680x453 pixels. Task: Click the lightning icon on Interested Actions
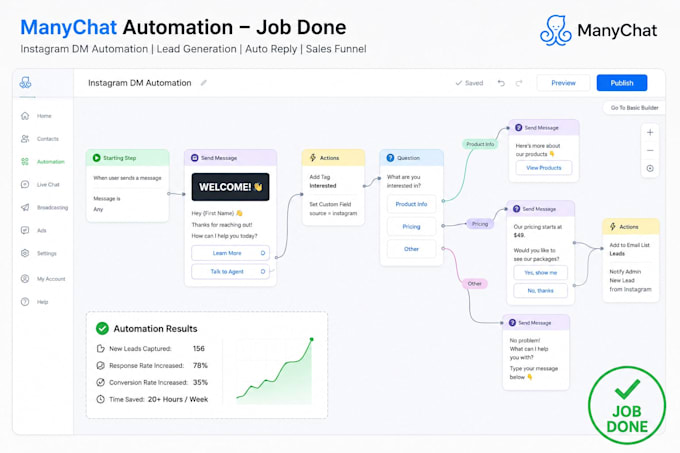pos(313,157)
